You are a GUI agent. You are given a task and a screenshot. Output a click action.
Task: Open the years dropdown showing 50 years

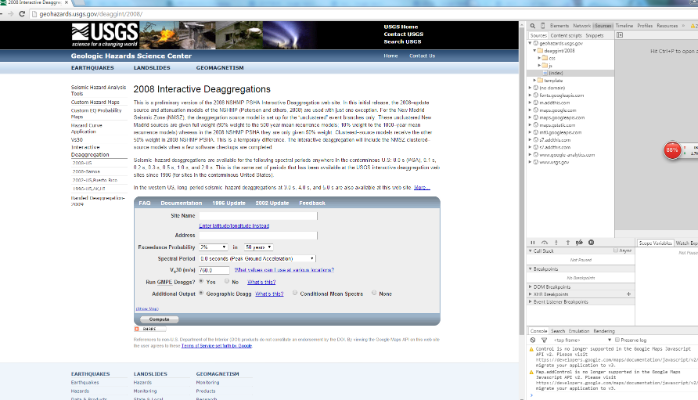click(x=258, y=247)
